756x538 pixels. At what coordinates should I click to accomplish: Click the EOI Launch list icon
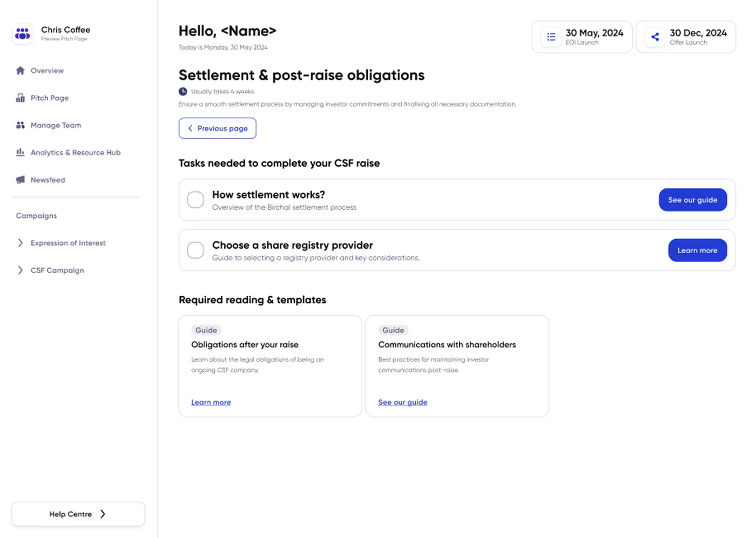point(551,37)
